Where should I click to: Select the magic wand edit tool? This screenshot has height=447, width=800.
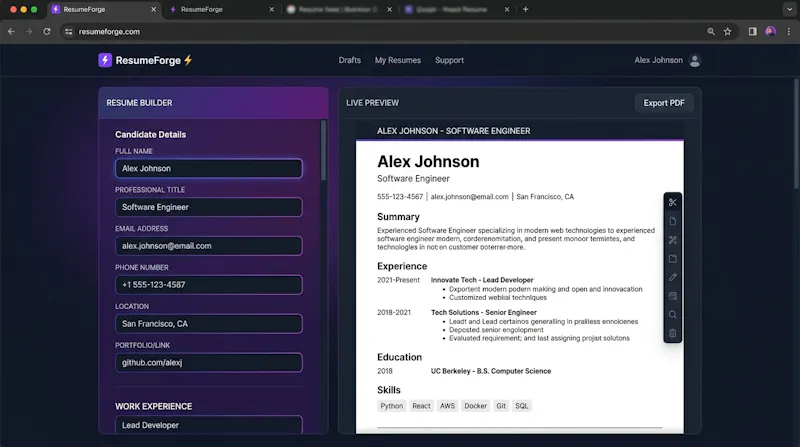pyautogui.click(x=672, y=240)
